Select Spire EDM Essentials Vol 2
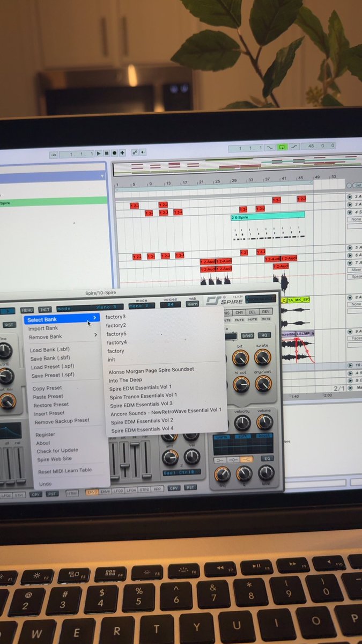This screenshot has width=362, height=644. tap(142, 421)
